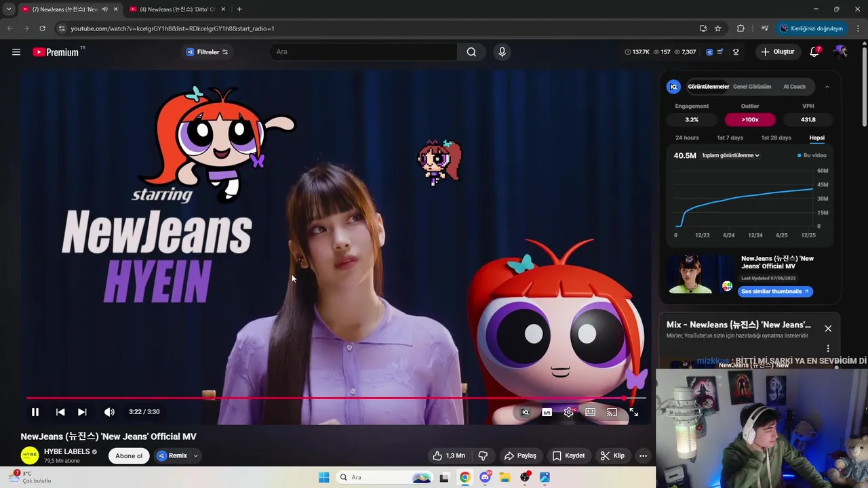
Task: Start voice search with microphone icon
Action: pos(502,52)
